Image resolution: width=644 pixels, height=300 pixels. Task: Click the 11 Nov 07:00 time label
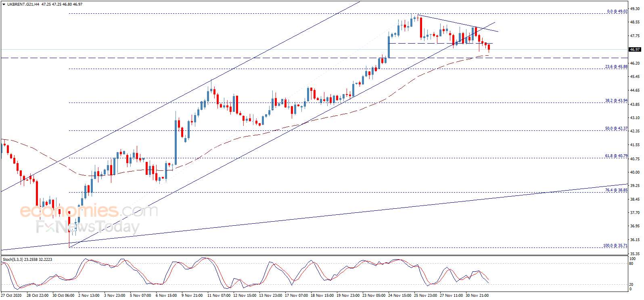click(219, 296)
